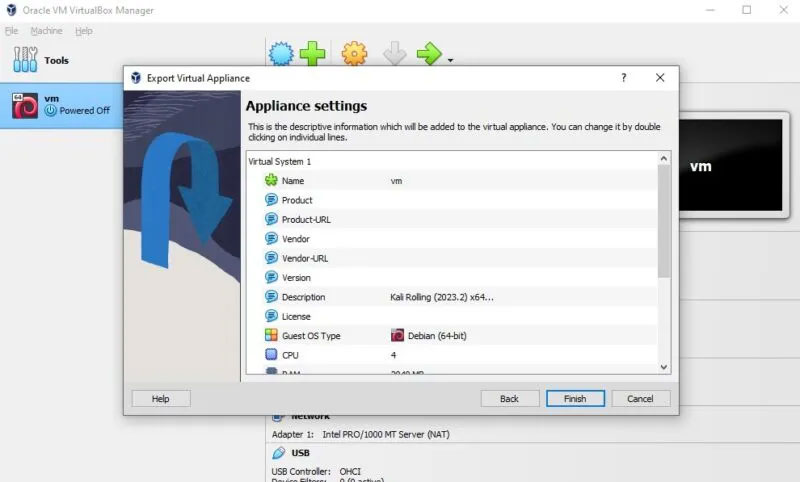
Task: Click the VirtualBox icon in dialog title
Action: (x=136, y=78)
